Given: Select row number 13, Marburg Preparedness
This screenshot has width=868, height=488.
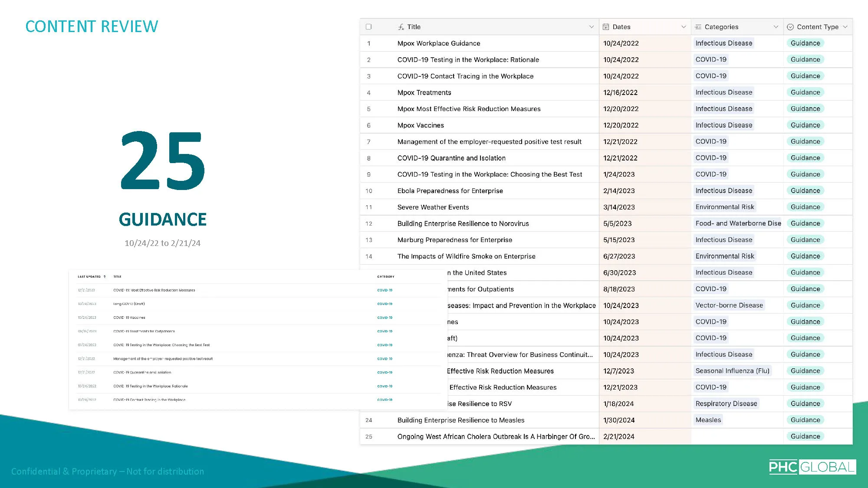Looking at the screenshot, I should (368, 240).
